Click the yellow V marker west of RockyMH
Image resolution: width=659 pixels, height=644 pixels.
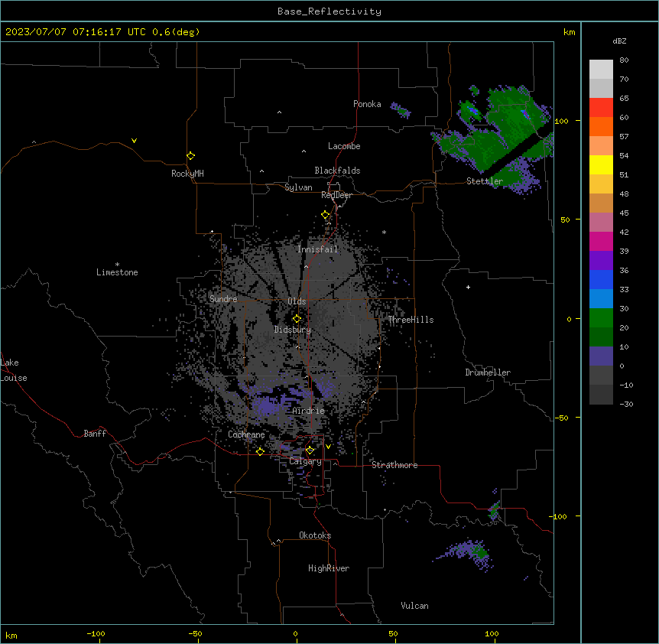coord(134,141)
